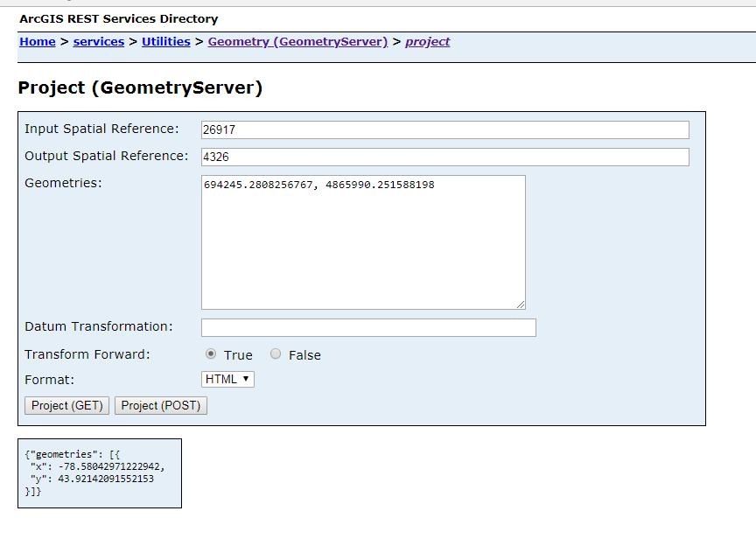
Task: Click the "y": 43.92142091552153 result value
Action: coord(92,479)
